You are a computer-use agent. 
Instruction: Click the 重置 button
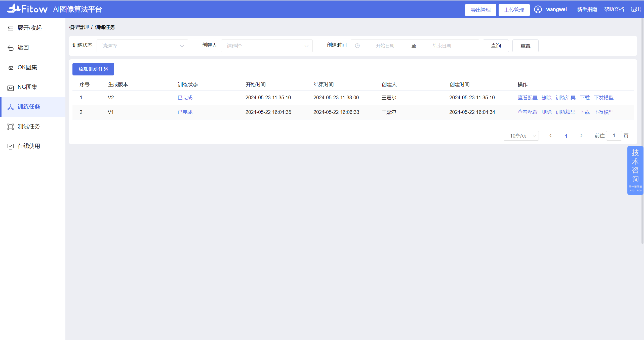tap(526, 46)
